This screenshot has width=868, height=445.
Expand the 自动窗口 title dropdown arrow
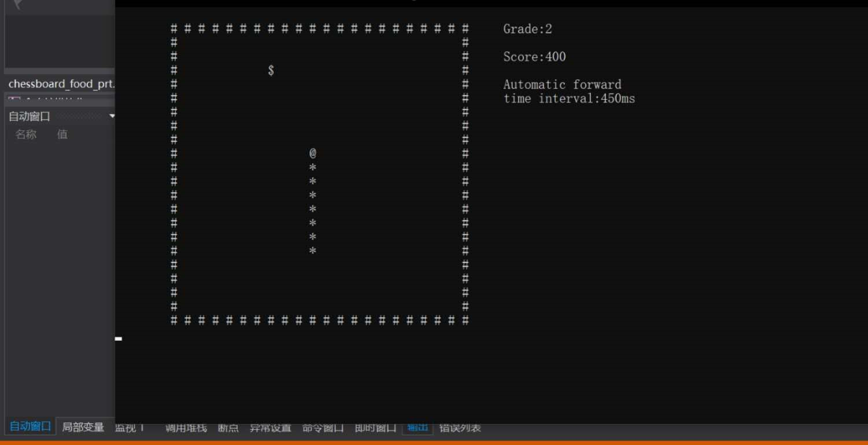pyautogui.click(x=113, y=116)
